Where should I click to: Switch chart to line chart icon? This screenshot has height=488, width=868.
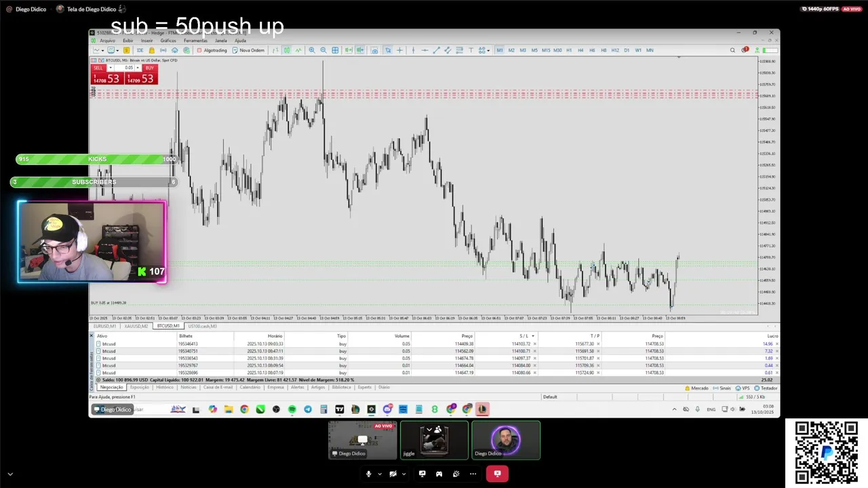(x=299, y=50)
